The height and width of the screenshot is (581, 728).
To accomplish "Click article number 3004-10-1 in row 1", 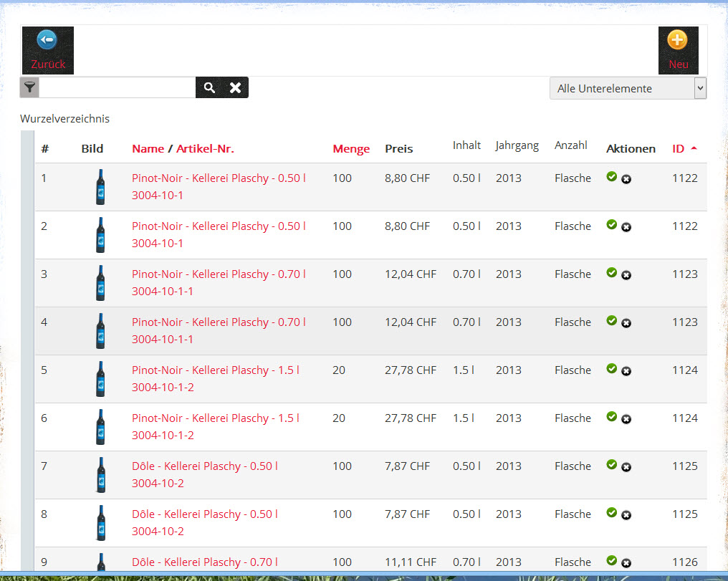I will (158, 196).
